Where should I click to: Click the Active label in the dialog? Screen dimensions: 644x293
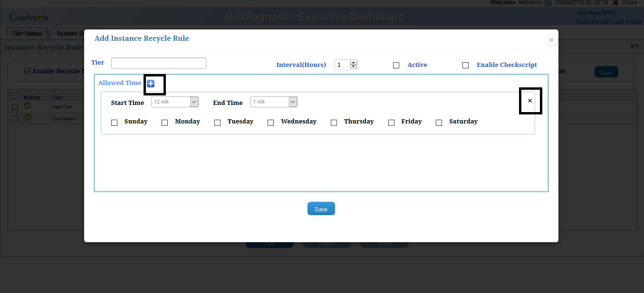(x=417, y=65)
